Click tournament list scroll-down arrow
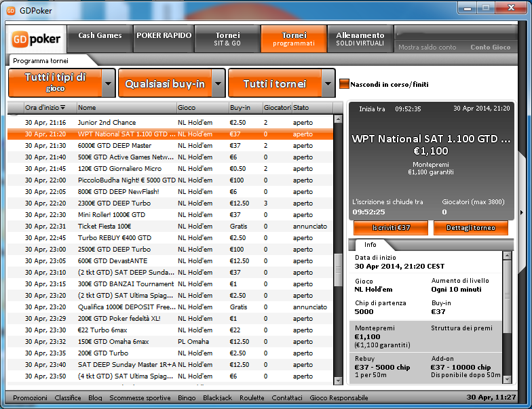The height and width of the screenshot is (409, 532). pos(338,381)
